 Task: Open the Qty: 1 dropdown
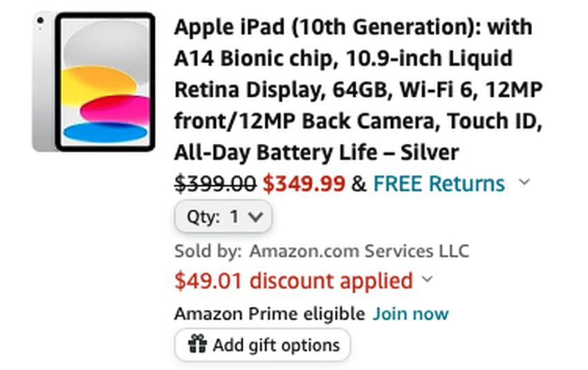coord(223,217)
